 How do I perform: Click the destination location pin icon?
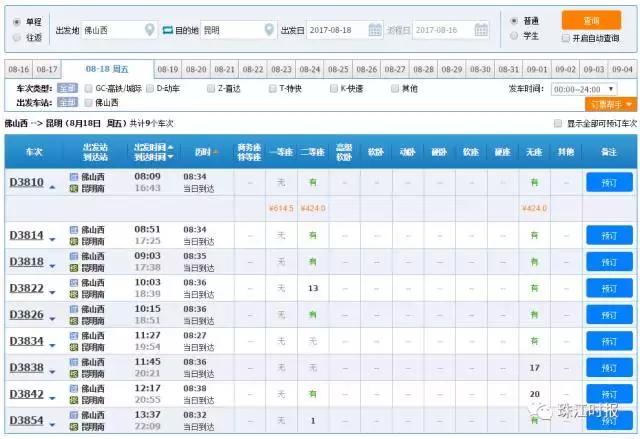point(269,30)
